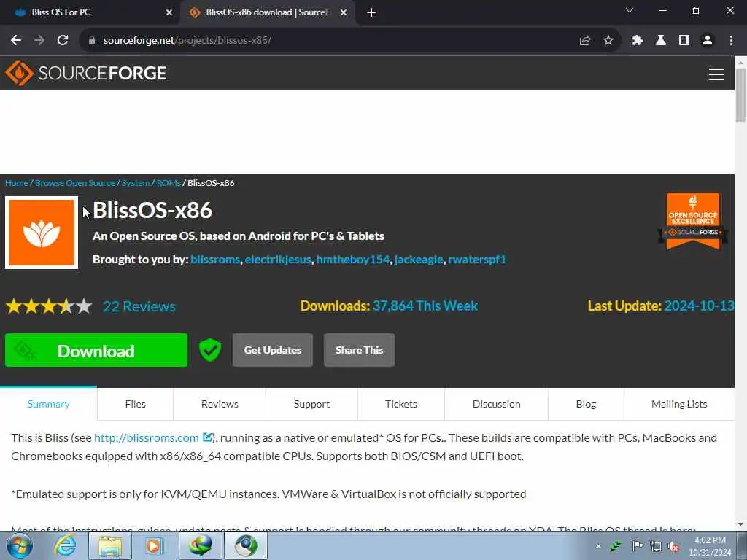Open the Files tab
This screenshot has width=747, height=560.
[135, 404]
